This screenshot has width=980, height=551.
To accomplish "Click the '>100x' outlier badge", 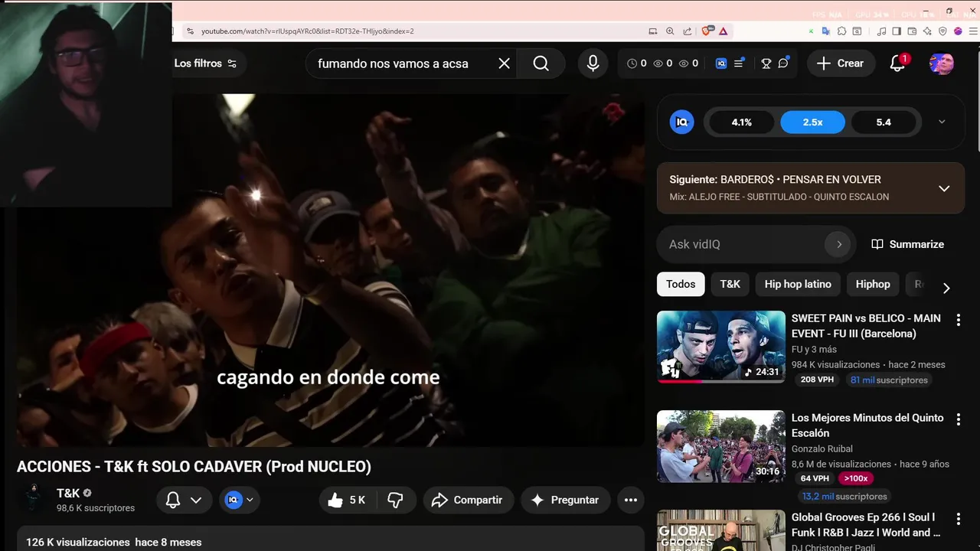I will coord(855,478).
